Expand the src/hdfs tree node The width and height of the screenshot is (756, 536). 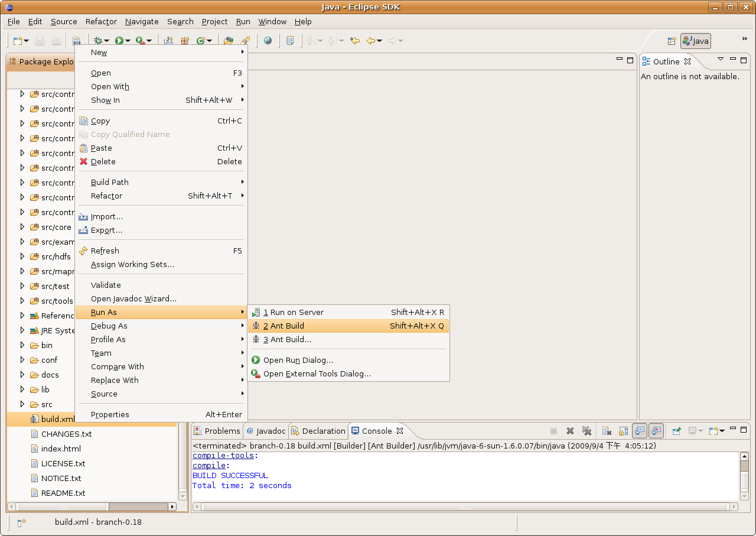click(x=22, y=256)
